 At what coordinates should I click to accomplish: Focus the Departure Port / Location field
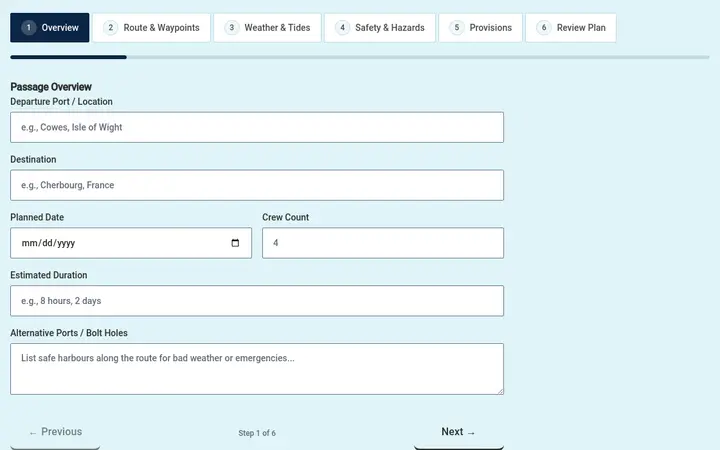257,127
